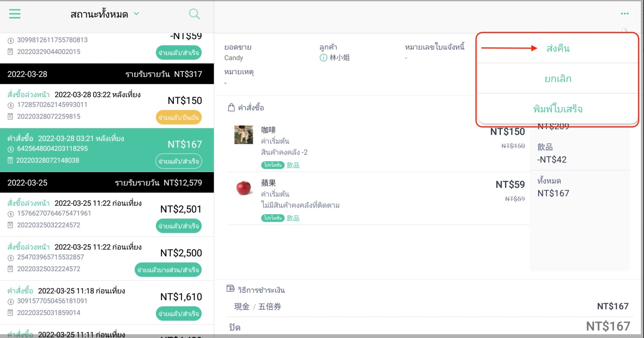
Task: Click status badge on the -NT$59 order
Action: pos(179,53)
